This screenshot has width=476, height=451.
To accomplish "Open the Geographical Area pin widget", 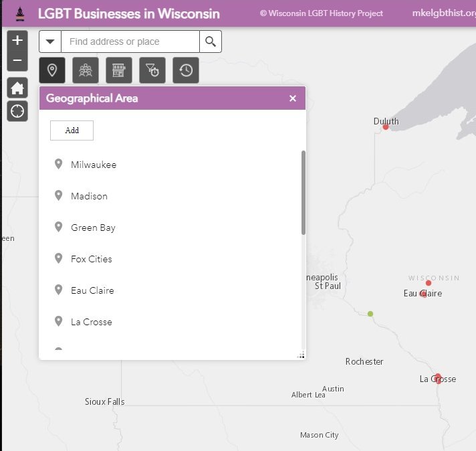I will (x=52, y=70).
